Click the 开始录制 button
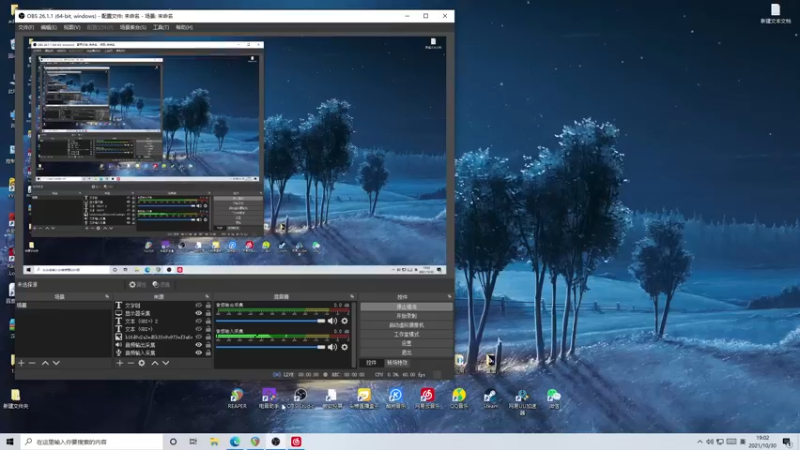The height and width of the screenshot is (450, 800). pyautogui.click(x=406, y=316)
